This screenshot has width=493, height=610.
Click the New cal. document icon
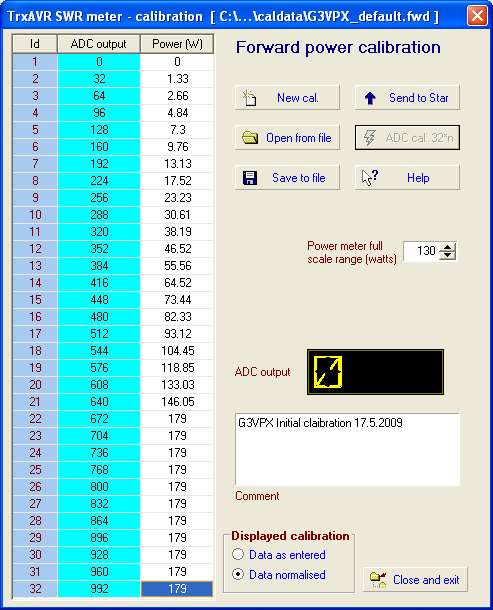tap(249, 98)
